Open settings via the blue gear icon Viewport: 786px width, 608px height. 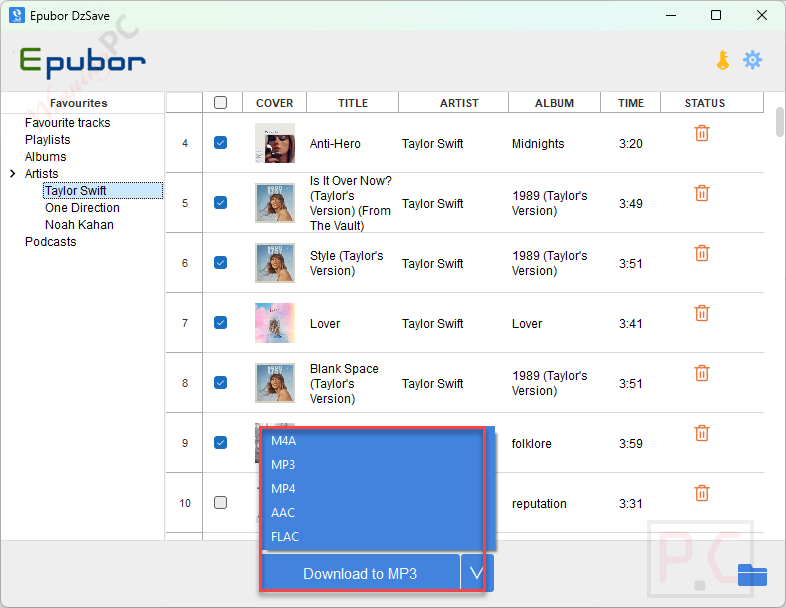click(x=752, y=60)
